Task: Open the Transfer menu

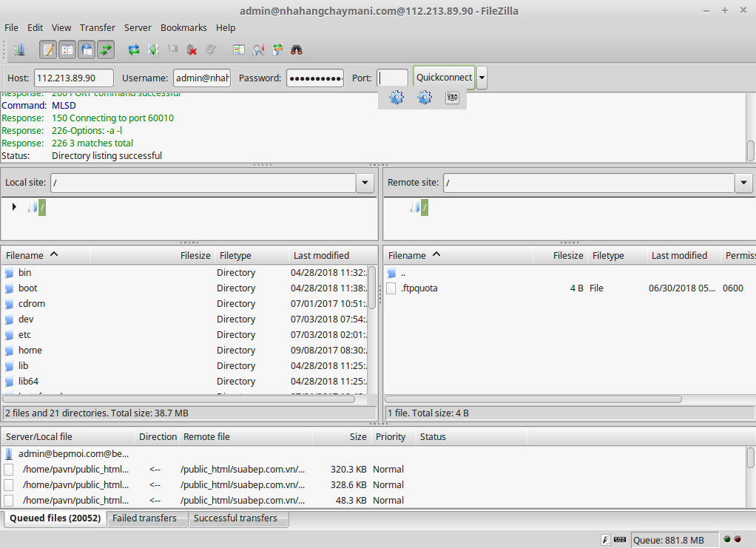Action: [x=98, y=28]
